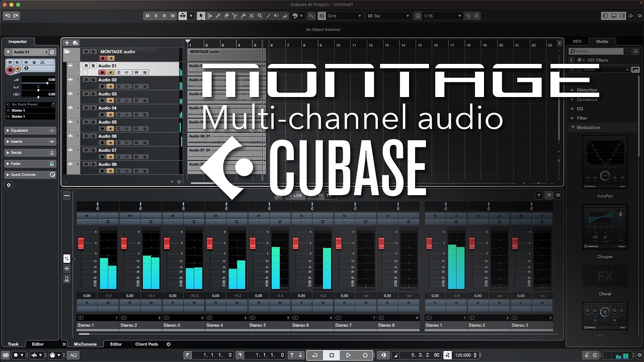
Task: Open the Bar grid type dropdown
Action: point(388,16)
